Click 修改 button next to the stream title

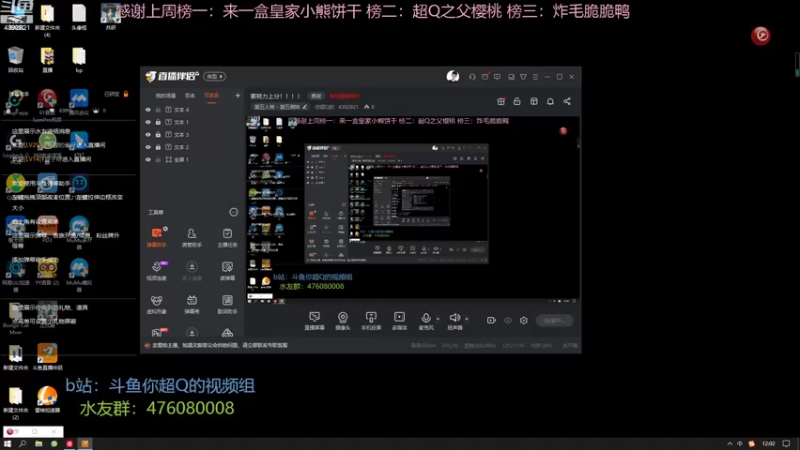click(x=316, y=96)
